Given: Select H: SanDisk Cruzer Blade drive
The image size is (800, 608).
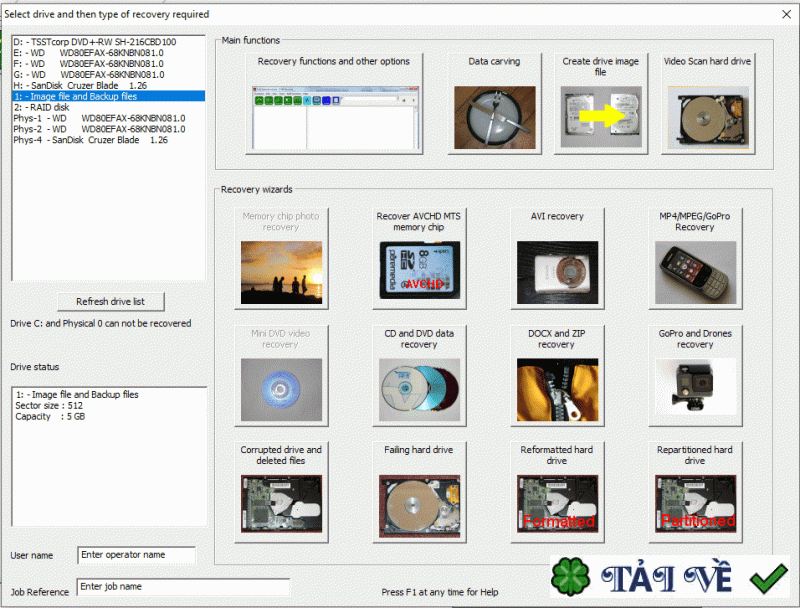Looking at the screenshot, I should click(109, 85).
